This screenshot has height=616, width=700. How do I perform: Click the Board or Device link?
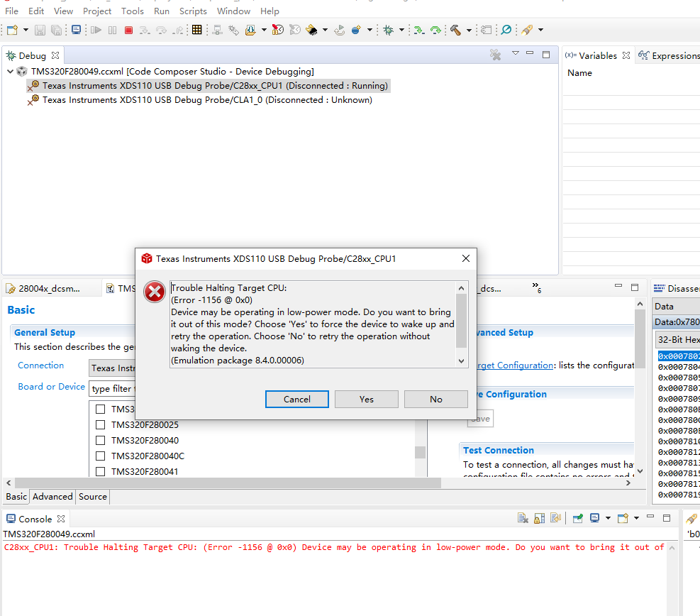click(x=51, y=386)
